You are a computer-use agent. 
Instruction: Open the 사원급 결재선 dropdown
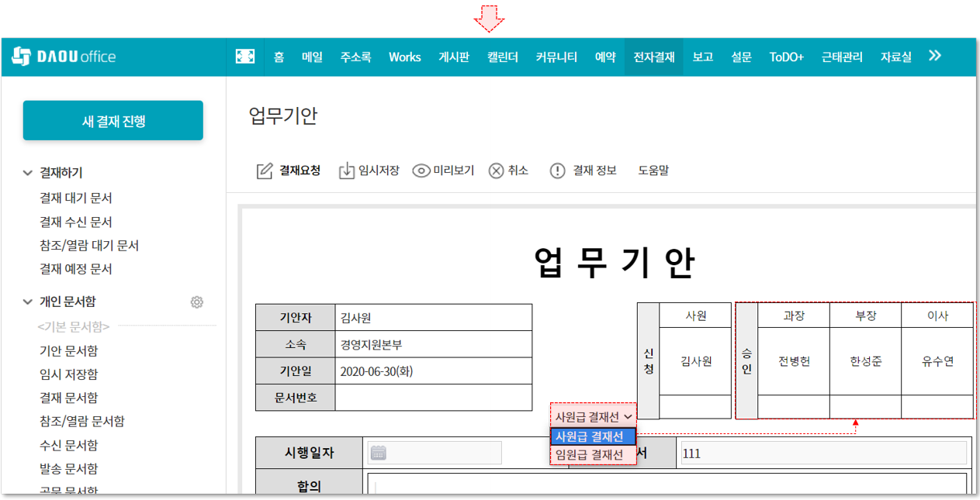point(594,416)
